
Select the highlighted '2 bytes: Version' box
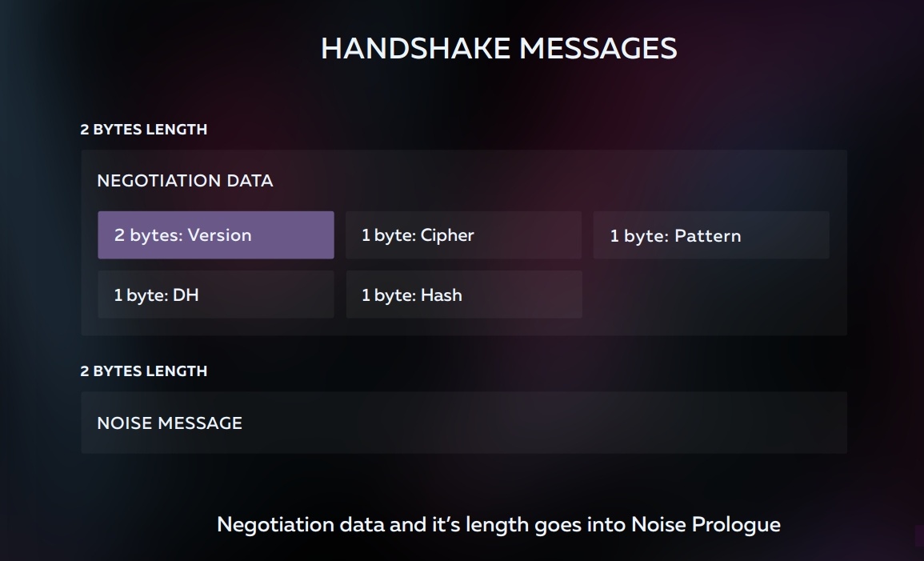click(x=216, y=235)
